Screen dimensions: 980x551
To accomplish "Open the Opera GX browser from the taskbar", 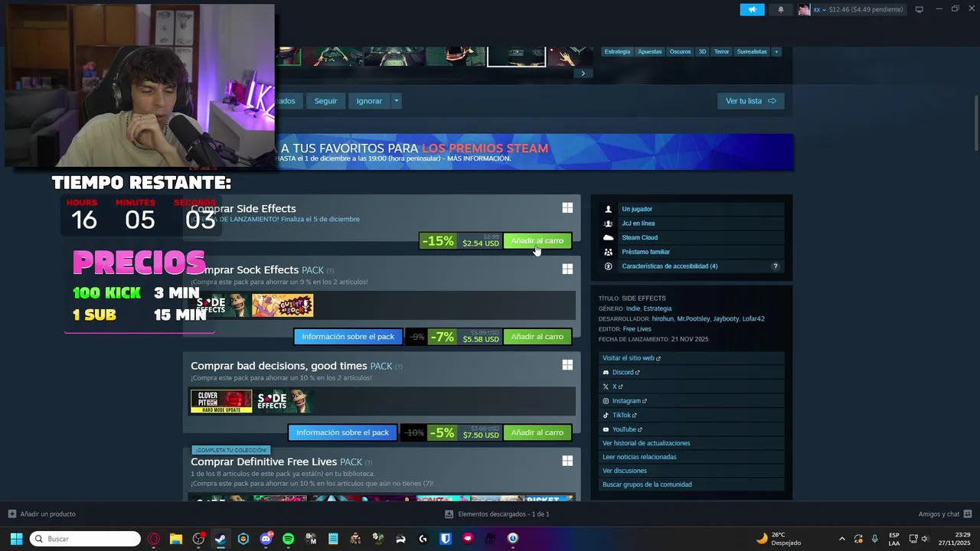I will (x=154, y=539).
